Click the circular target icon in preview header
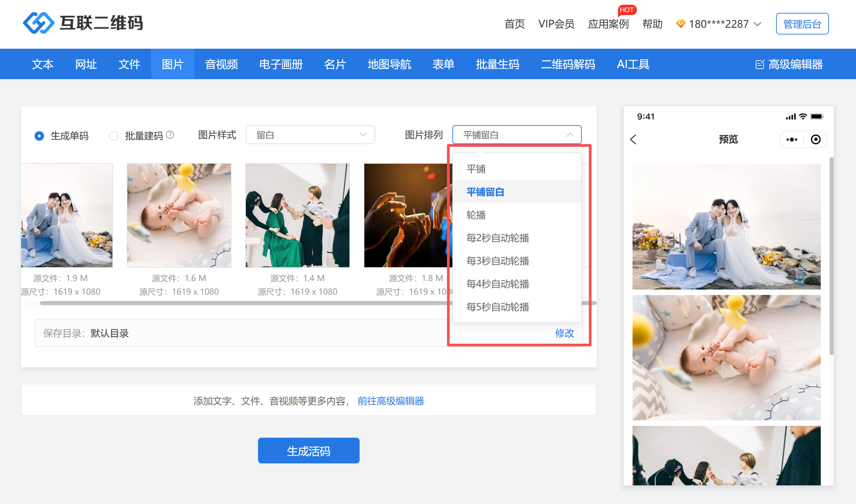This screenshot has height=504, width=856. tap(816, 139)
